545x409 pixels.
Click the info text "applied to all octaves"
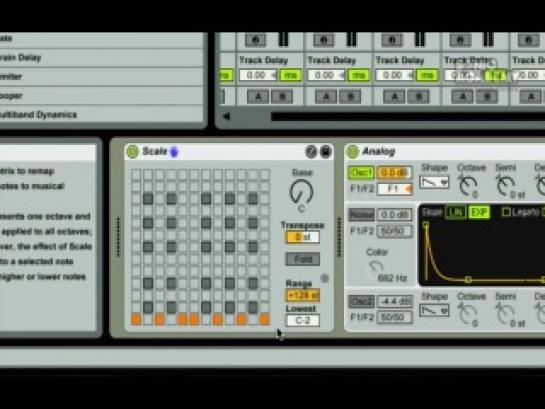(x=47, y=231)
